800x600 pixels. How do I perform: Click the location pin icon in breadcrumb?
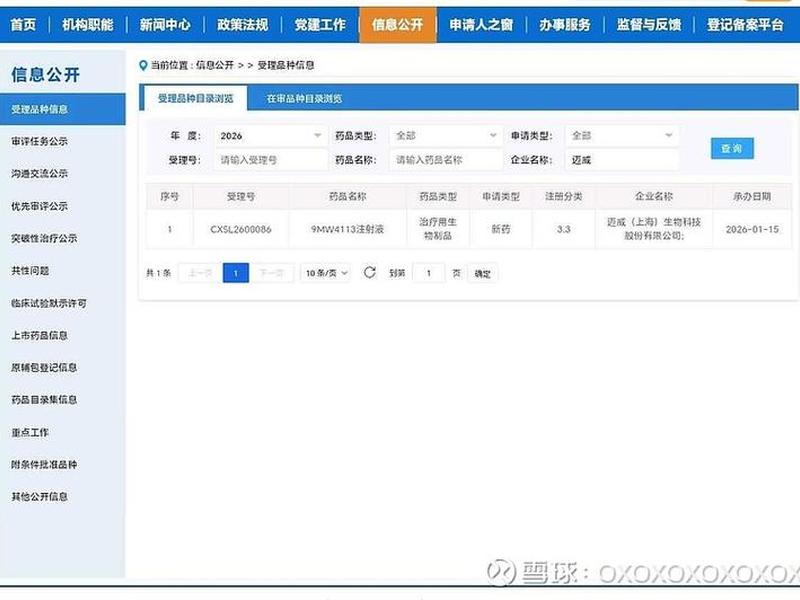[143, 65]
